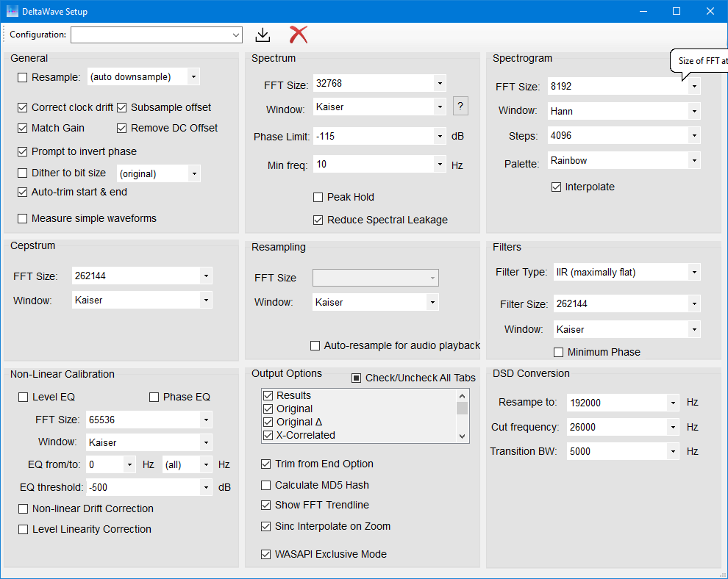Toggle the Peak Hold checkbox

[318, 197]
